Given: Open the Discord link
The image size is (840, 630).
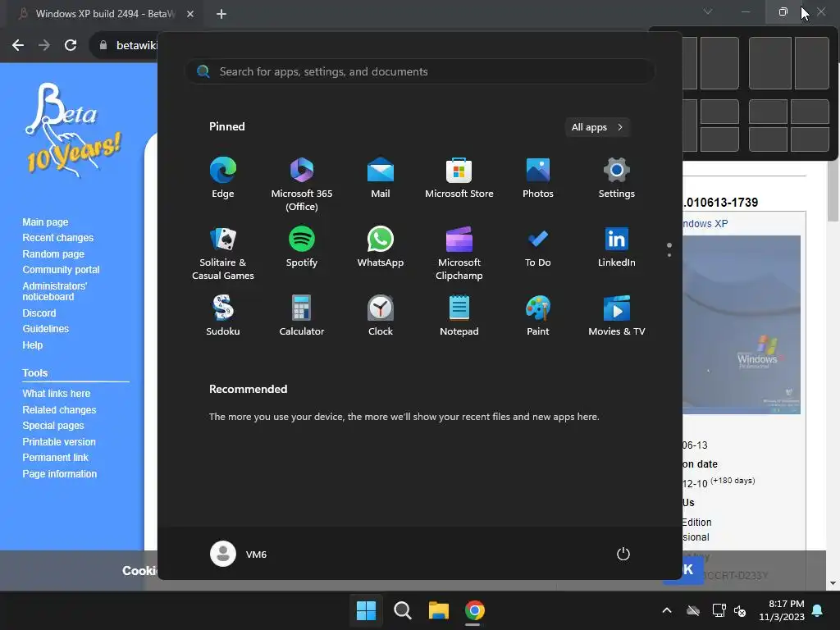Looking at the screenshot, I should [39, 313].
